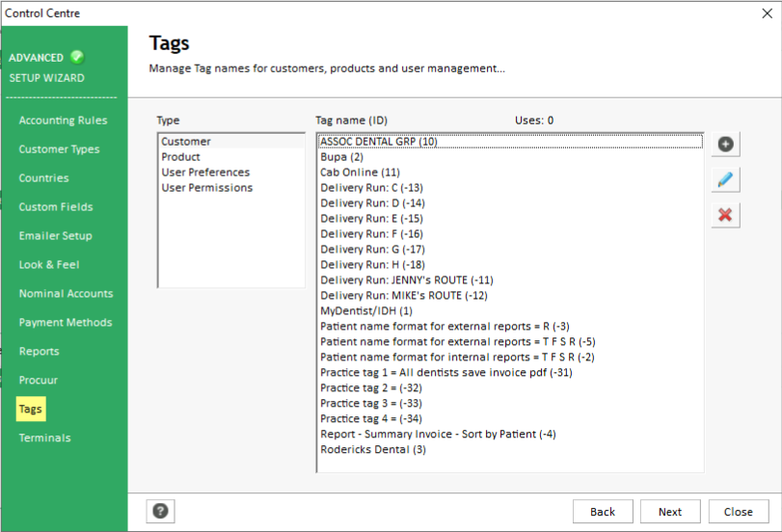Select tag ASSOC DENTAL GRP (10)
Screen dimensions: 782x532
click(x=510, y=142)
